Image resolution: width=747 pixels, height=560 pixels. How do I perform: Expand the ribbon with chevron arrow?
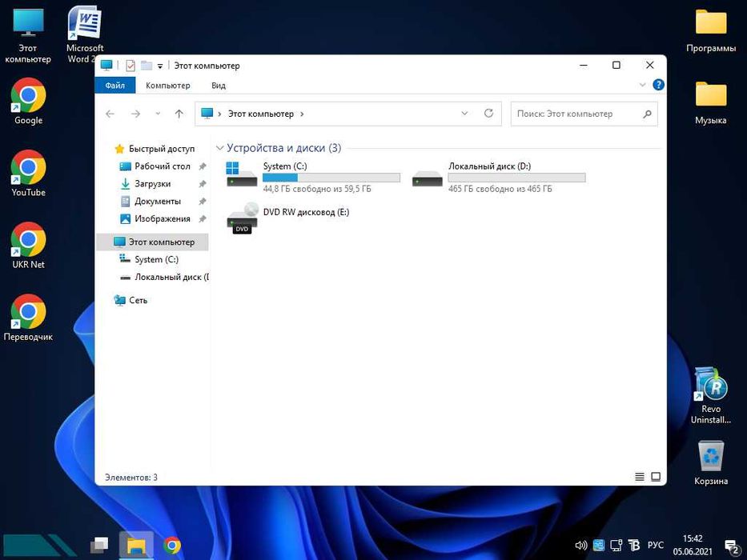[x=642, y=85]
